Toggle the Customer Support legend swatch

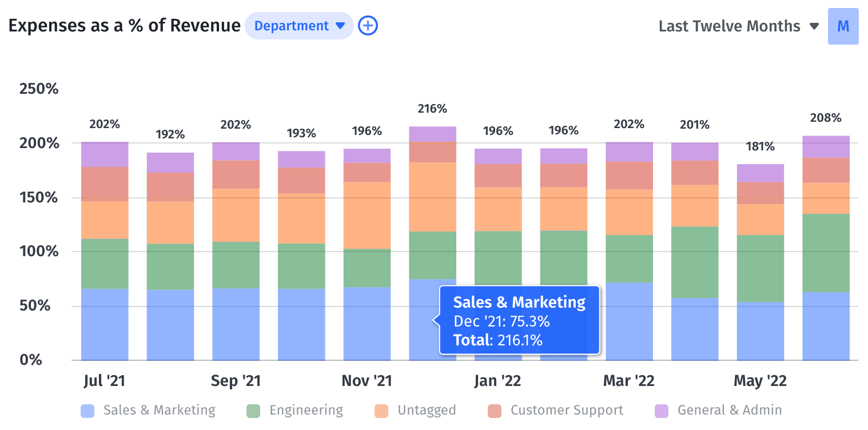coord(495,411)
